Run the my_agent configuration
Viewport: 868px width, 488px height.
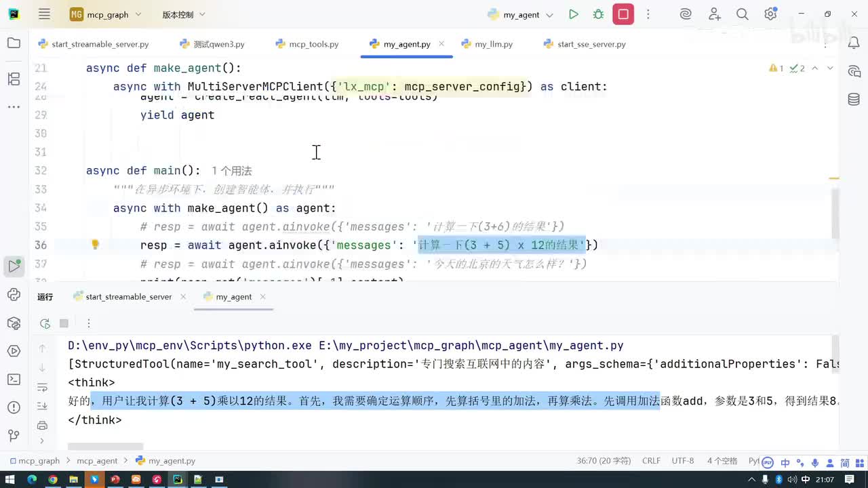tap(574, 14)
